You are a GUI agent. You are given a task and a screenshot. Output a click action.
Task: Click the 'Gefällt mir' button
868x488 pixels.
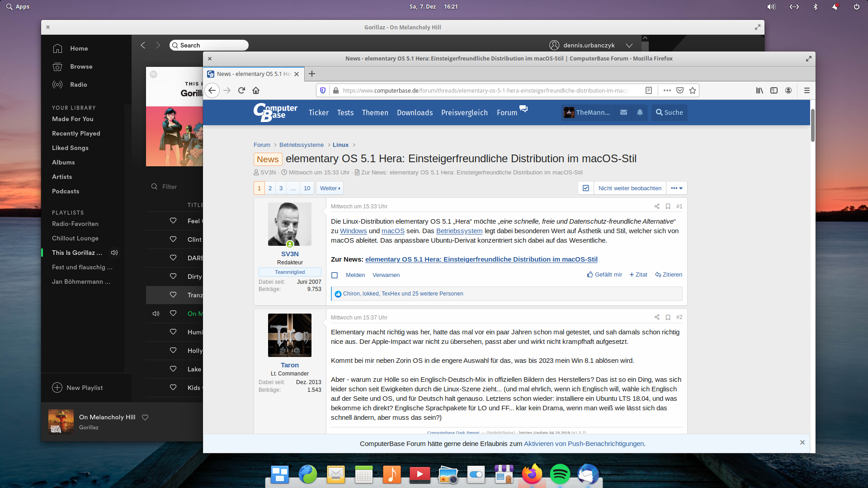click(x=604, y=274)
